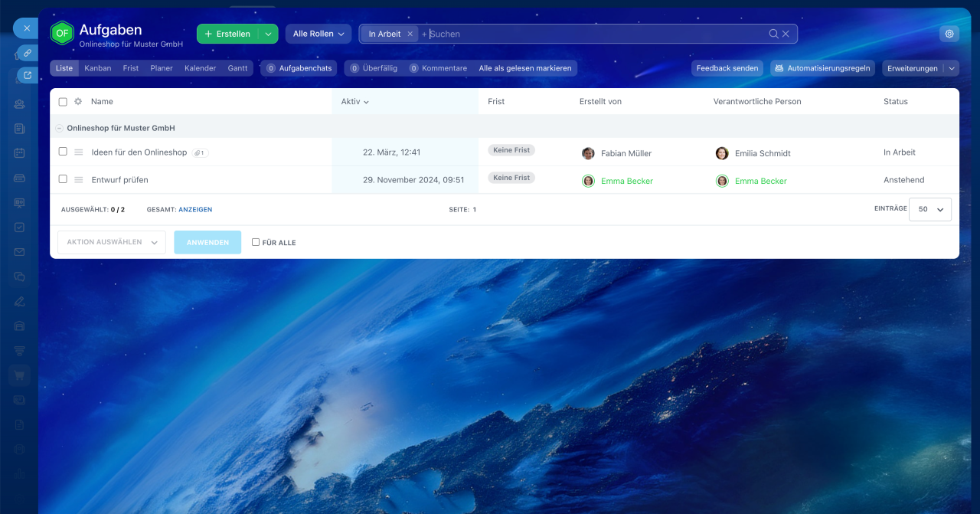Clear the search field with the X icon

(x=786, y=34)
